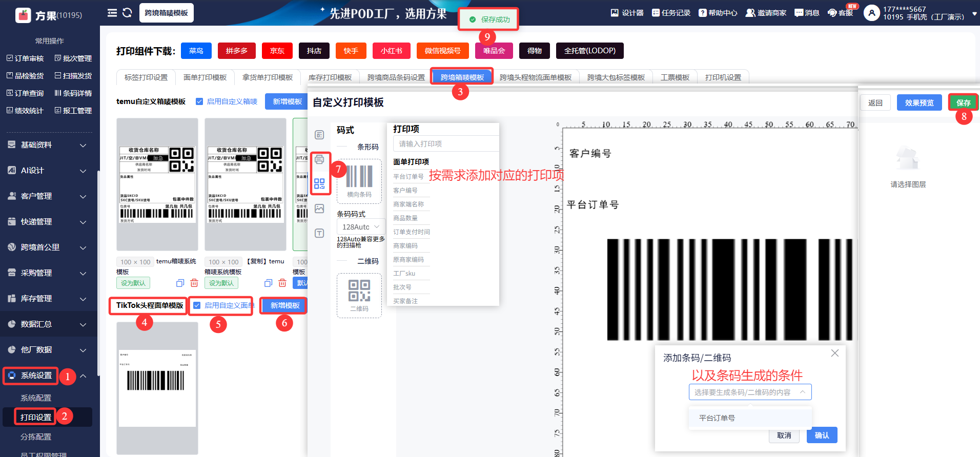Switch to the 库存打印模板 tab
Image resolution: width=980 pixels, height=457 pixels.
tap(330, 77)
